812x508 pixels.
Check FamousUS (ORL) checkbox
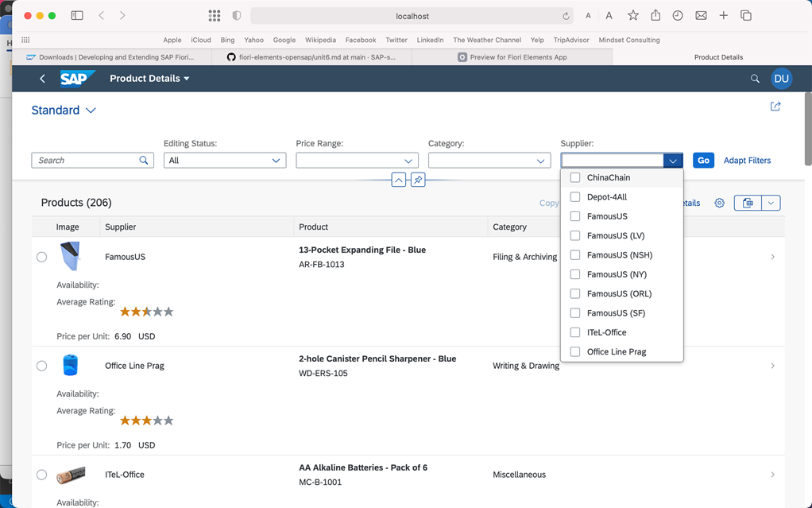pos(574,293)
